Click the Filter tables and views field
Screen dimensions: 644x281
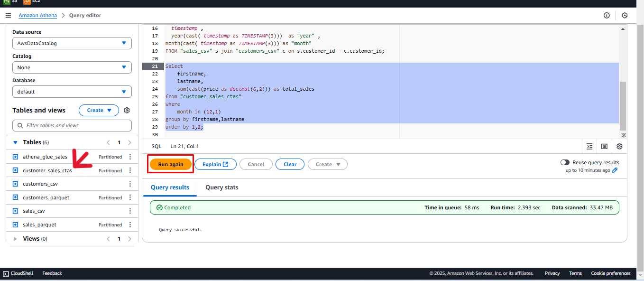(72, 125)
